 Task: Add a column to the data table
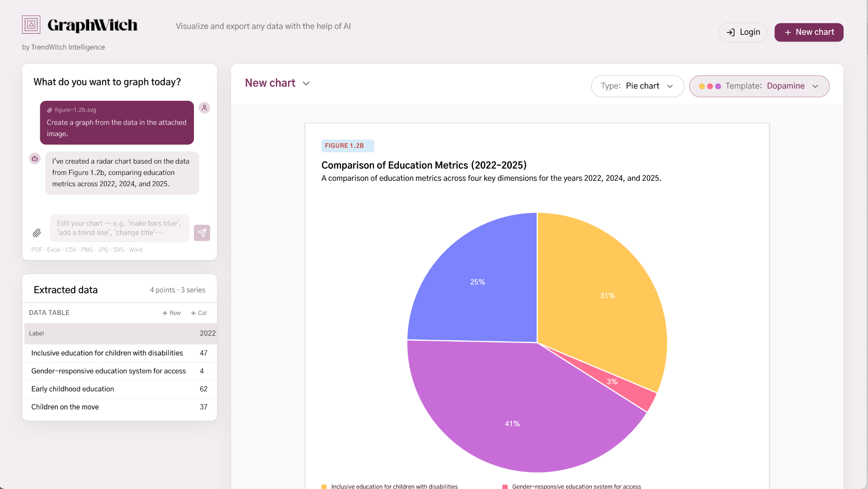coord(198,313)
